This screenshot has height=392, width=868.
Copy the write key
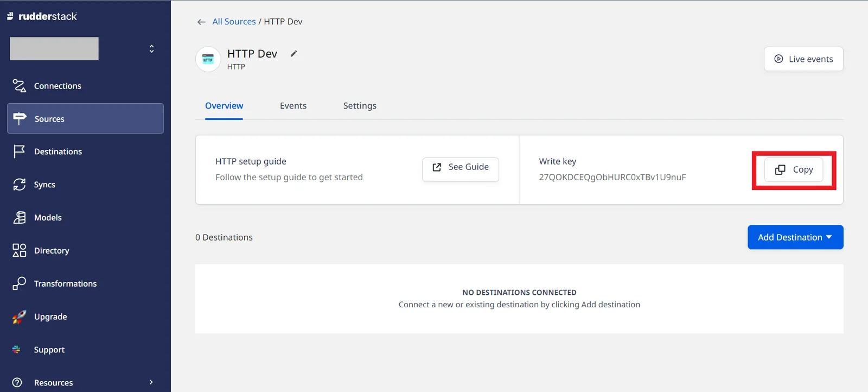point(794,169)
